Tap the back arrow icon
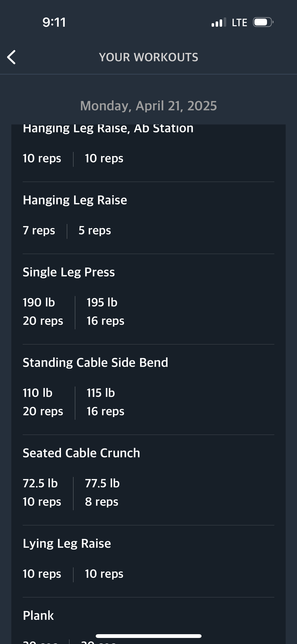 (11, 57)
